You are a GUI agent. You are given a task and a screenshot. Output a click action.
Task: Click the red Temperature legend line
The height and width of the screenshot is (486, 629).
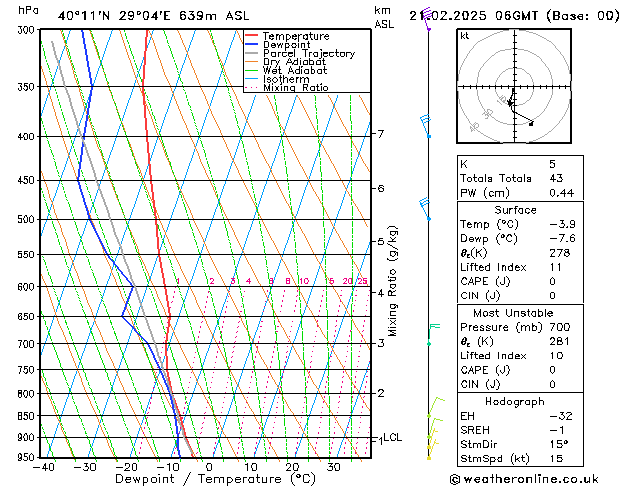(x=252, y=36)
